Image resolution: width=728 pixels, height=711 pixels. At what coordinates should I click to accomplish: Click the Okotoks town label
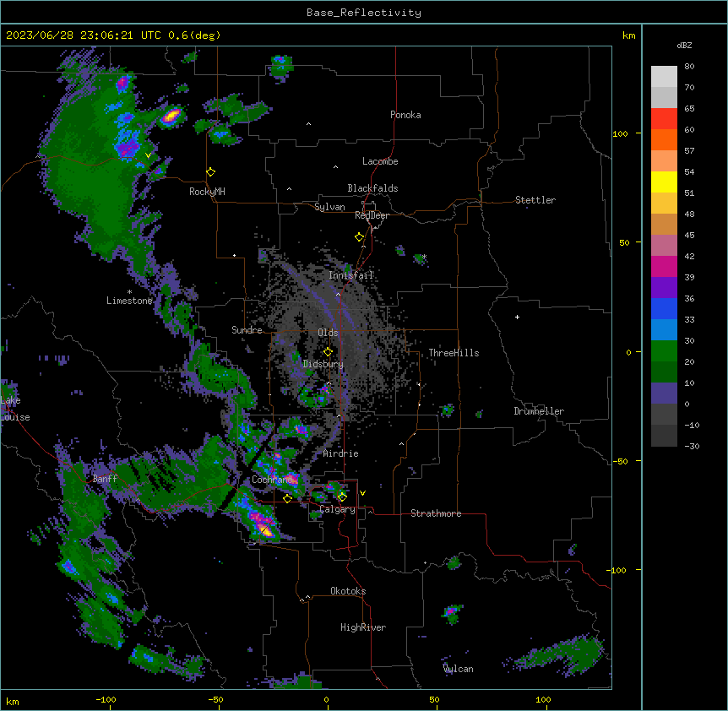(x=348, y=591)
